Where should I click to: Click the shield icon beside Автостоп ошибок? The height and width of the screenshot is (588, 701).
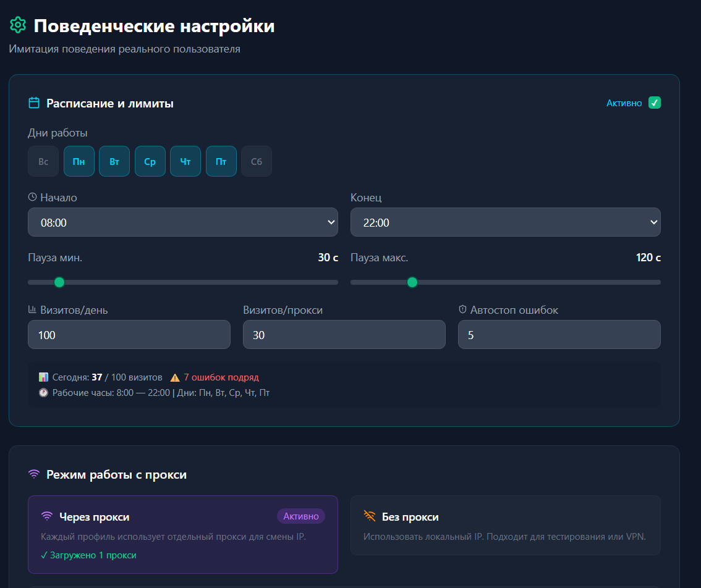tap(463, 309)
